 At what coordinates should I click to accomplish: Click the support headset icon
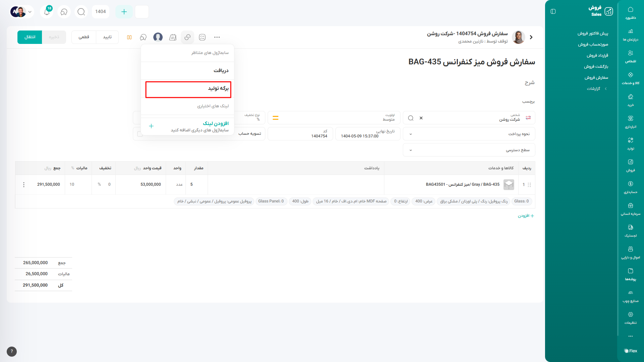64,12
